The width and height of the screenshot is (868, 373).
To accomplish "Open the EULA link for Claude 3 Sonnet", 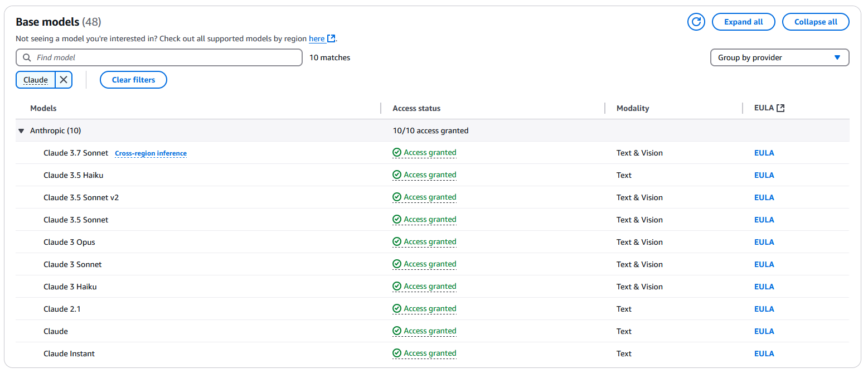I will 764,264.
